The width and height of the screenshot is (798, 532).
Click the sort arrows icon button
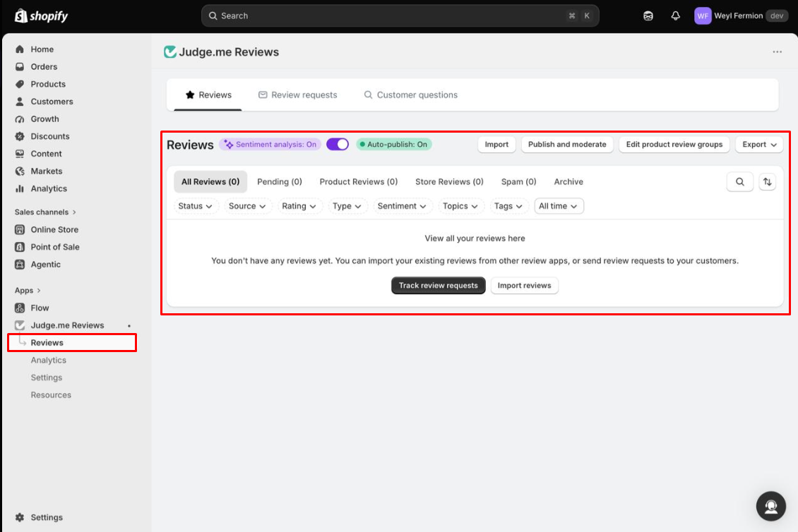pos(768,181)
